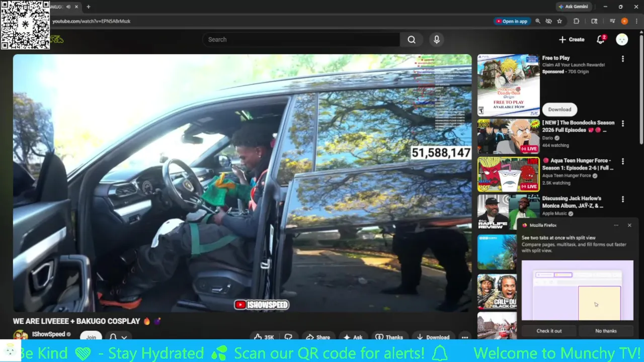Open options for the Free to Play ad
Viewport: 644px width, 362px height.
point(623,59)
